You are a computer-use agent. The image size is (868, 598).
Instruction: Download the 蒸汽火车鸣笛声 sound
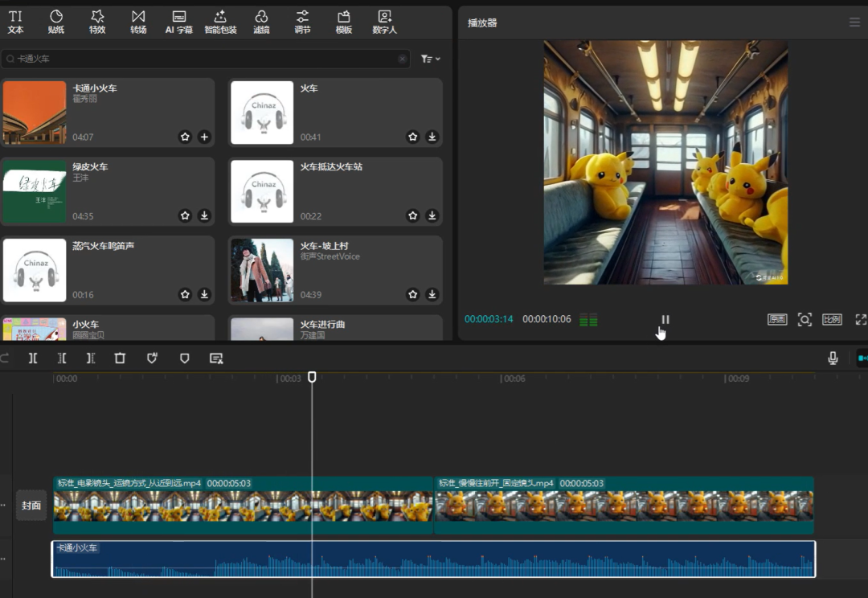pos(204,294)
